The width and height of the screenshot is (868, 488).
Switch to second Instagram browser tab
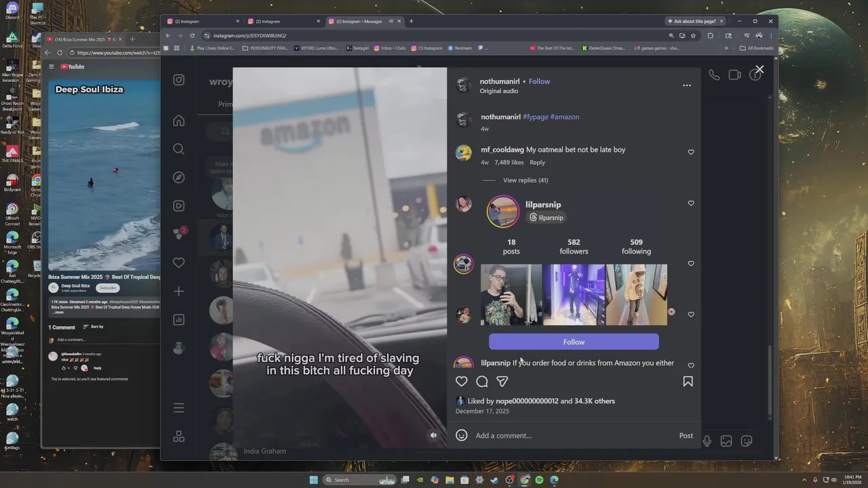tap(284, 21)
